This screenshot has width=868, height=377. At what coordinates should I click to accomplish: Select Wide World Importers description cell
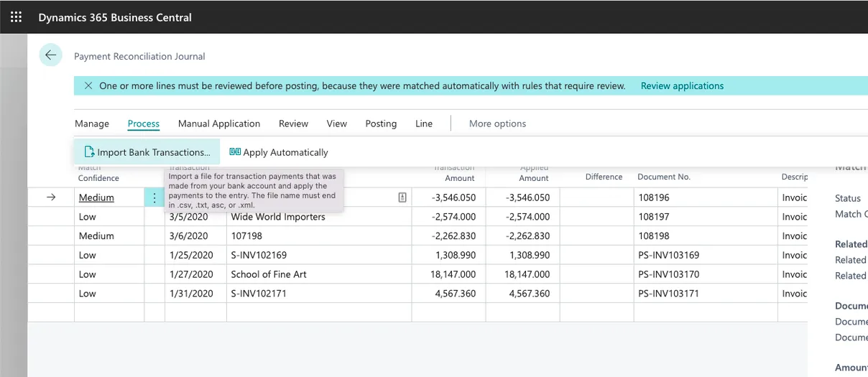click(x=319, y=217)
